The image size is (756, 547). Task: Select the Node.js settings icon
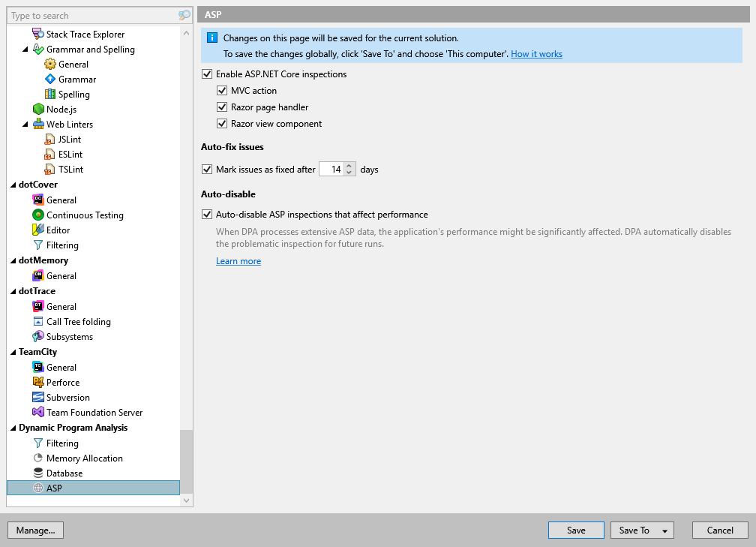tap(38, 109)
